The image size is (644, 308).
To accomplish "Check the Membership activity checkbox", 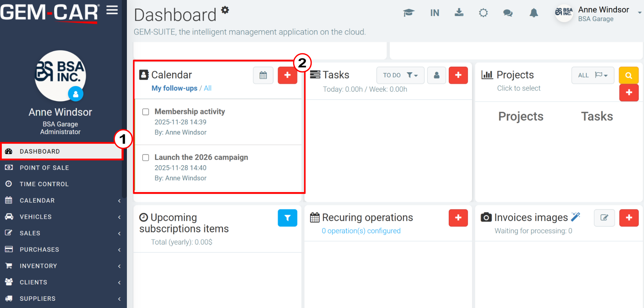I will pyautogui.click(x=146, y=112).
